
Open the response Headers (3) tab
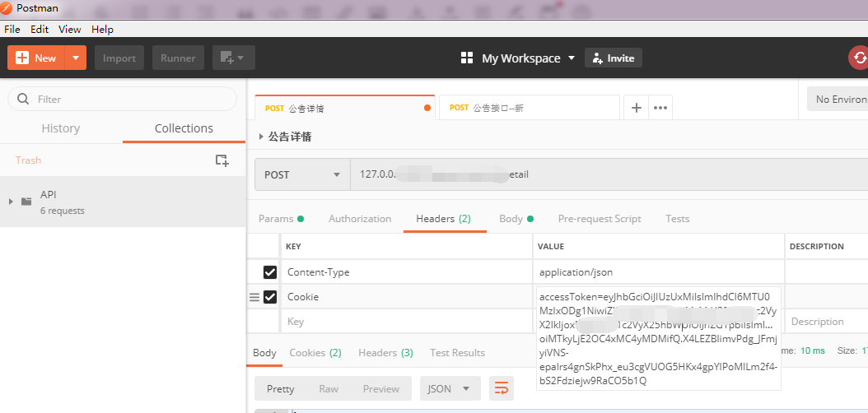386,353
